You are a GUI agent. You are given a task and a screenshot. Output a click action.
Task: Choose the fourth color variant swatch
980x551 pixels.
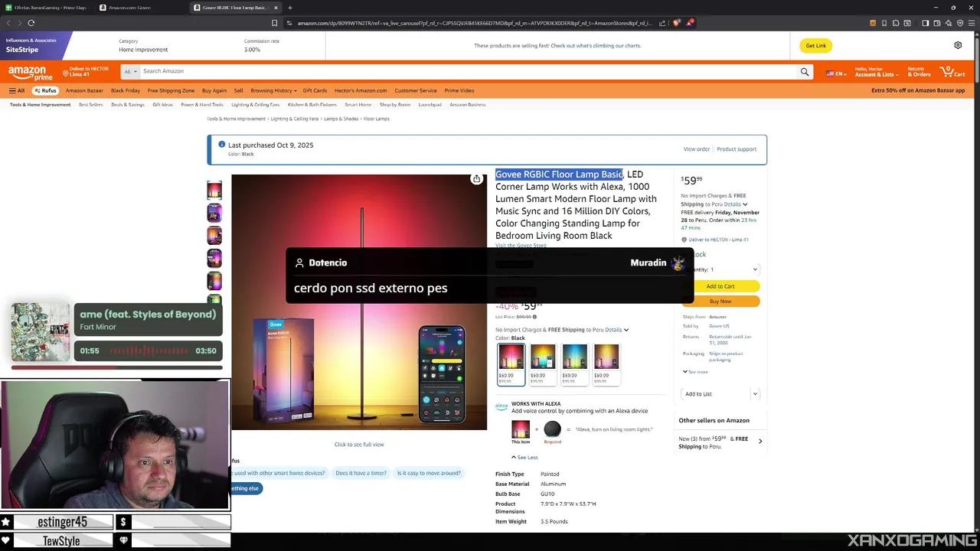pos(606,364)
